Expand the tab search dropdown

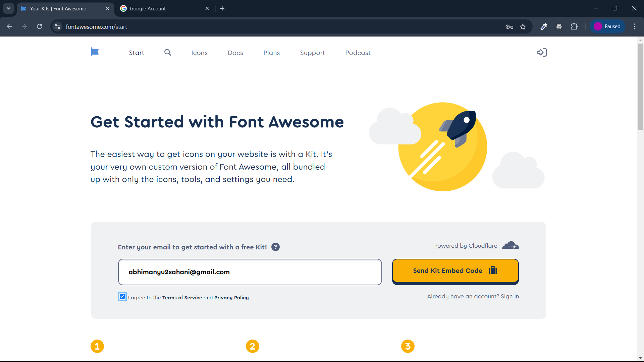8,8
